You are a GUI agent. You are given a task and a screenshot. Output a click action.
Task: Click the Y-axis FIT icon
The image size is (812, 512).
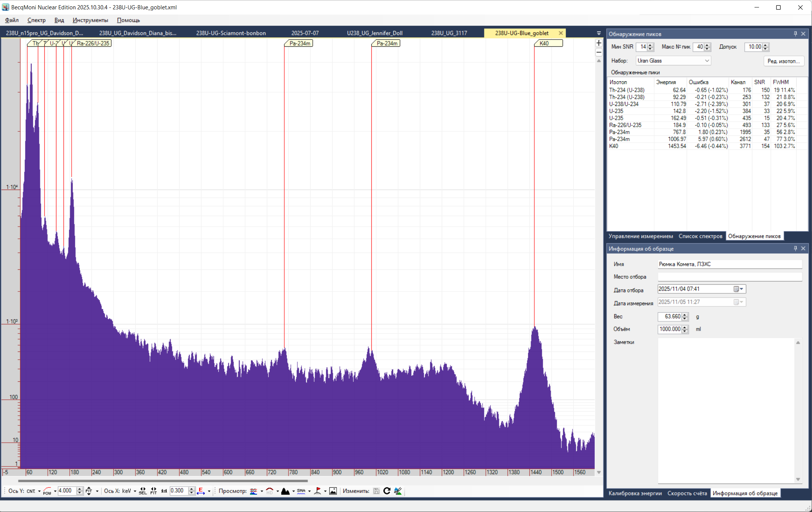(x=89, y=491)
